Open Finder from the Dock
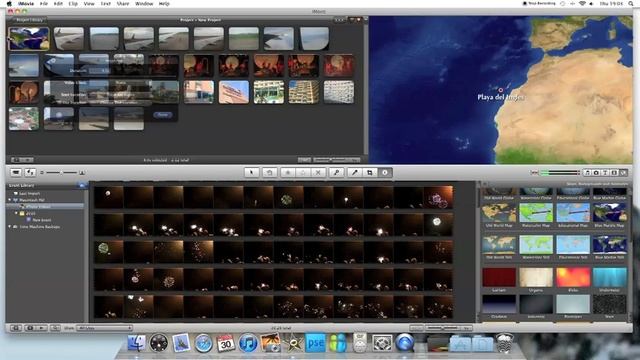This screenshot has height=360, width=640. (x=136, y=343)
